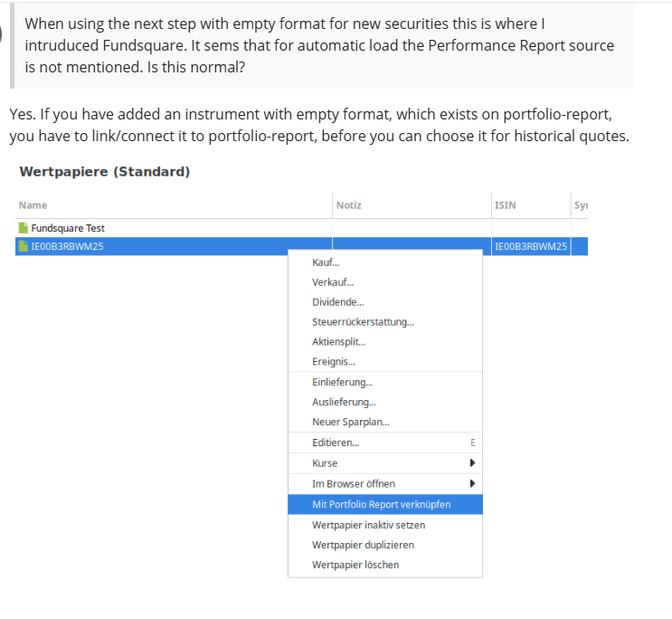This screenshot has width=672, height=619.
Task: Open the Dividende... menu entry
Action: 385,302
